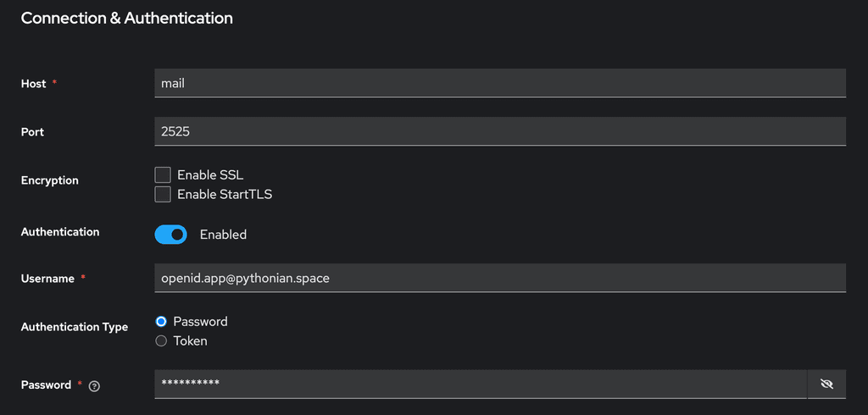Click the masked Password input field

pyautogui.click(x=481, y=384)
